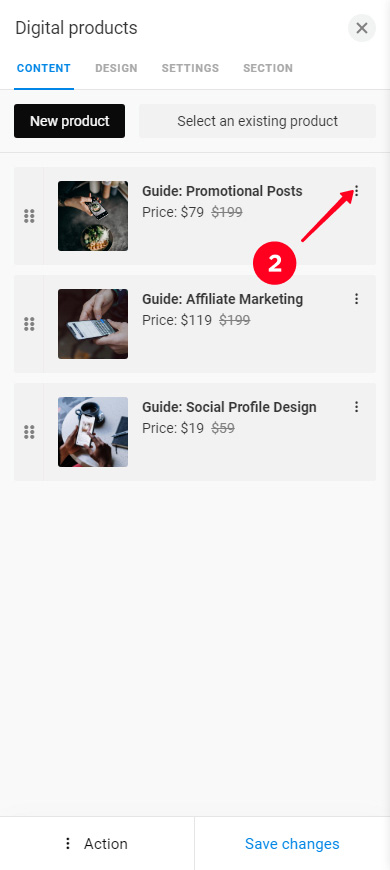The image size is (390, 870).
Task: Open the Section tab
Action: [x=268, y=68]
